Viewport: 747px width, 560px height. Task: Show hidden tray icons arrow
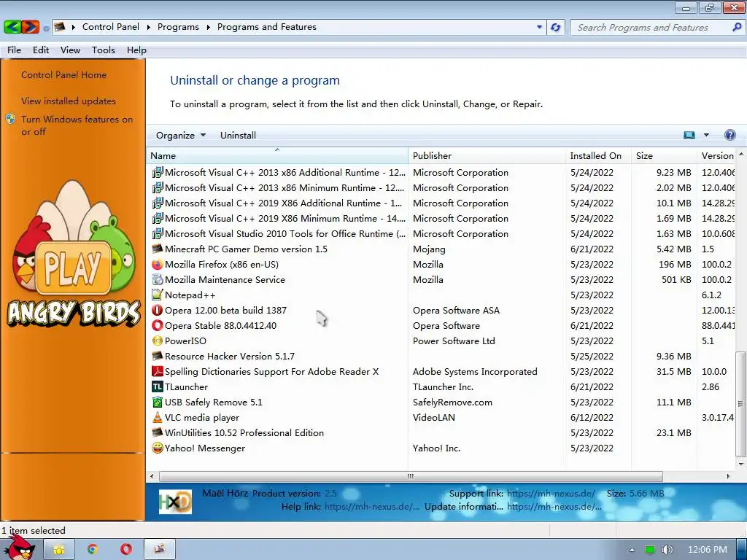[x=632, y=550]
